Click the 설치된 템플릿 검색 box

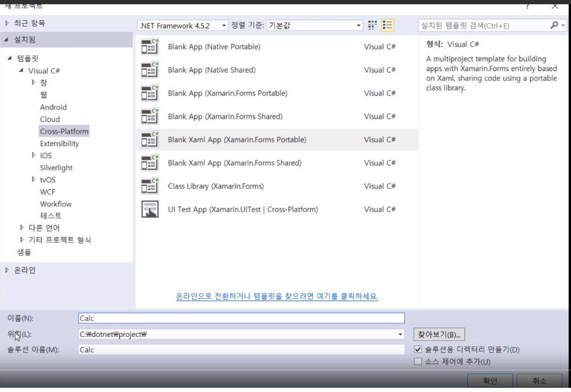click(x=483, y=25)
